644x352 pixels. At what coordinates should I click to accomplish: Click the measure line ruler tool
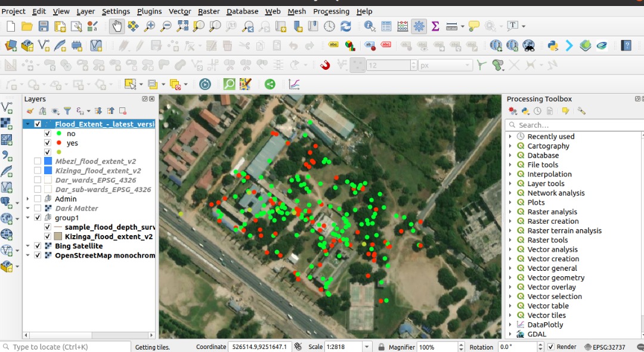[451, 26]
